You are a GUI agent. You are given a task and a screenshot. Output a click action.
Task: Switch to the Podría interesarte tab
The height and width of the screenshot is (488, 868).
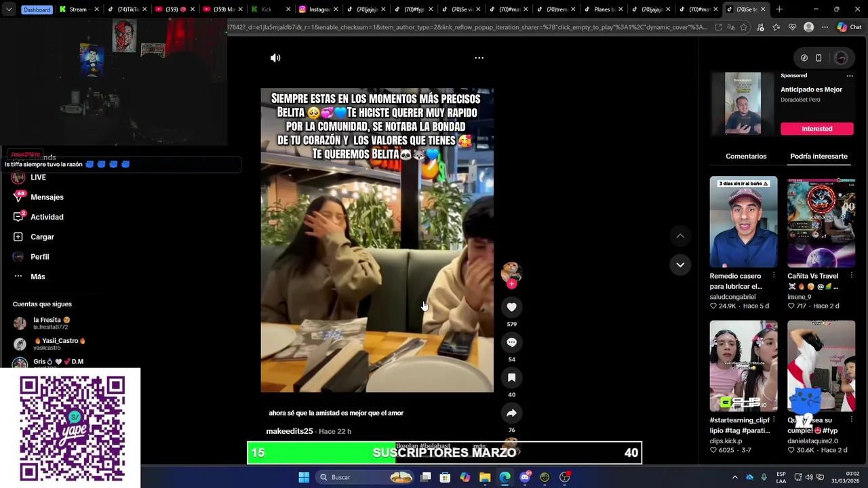[x=818, y=156]
